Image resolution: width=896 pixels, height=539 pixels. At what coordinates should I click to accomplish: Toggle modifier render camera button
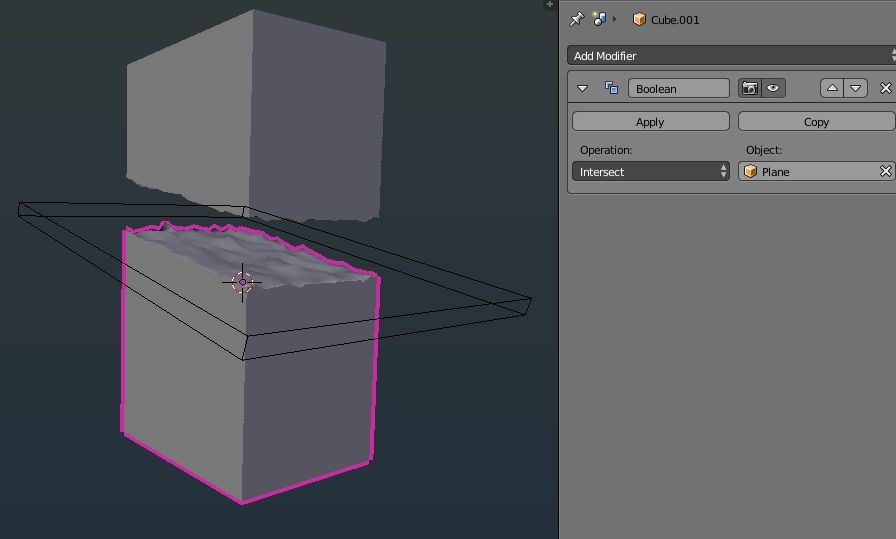(x=750, y=88)
